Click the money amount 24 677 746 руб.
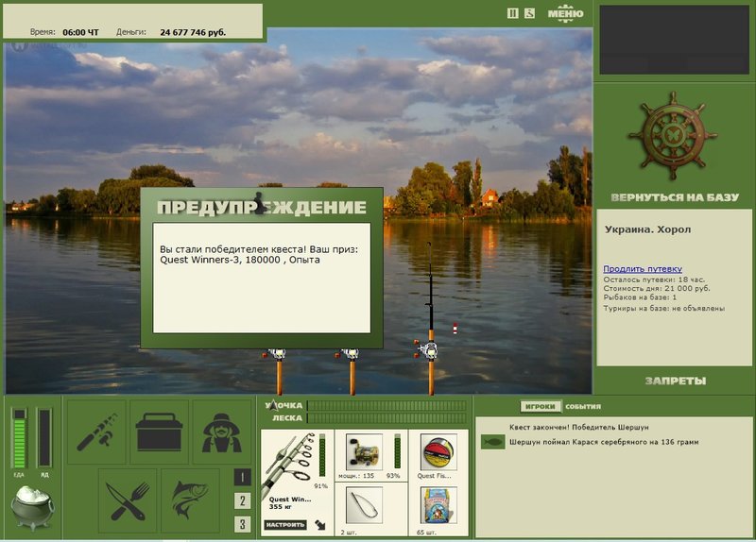The height and width of the screenshot is (542, 756). pos(193,32)
